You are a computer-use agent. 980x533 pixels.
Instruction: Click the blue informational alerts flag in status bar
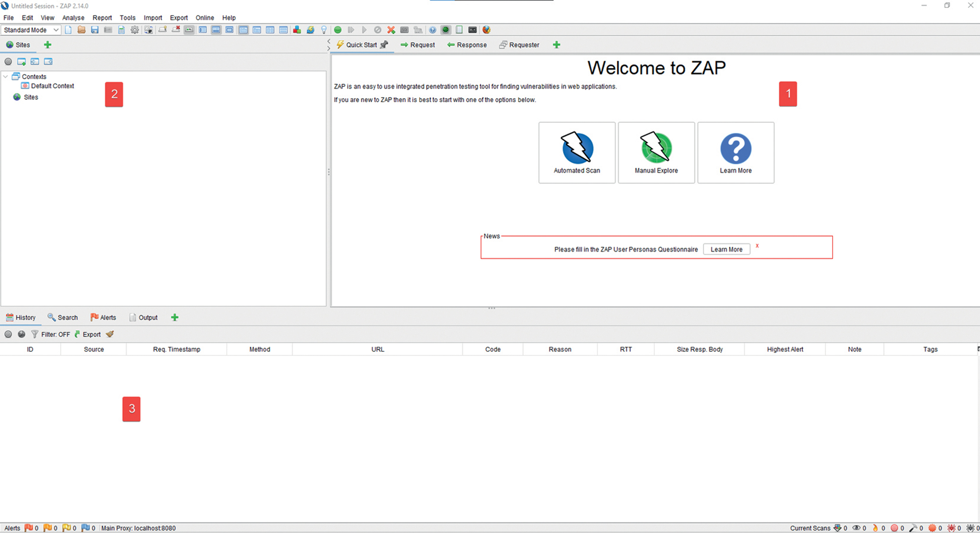click(85, 528)
